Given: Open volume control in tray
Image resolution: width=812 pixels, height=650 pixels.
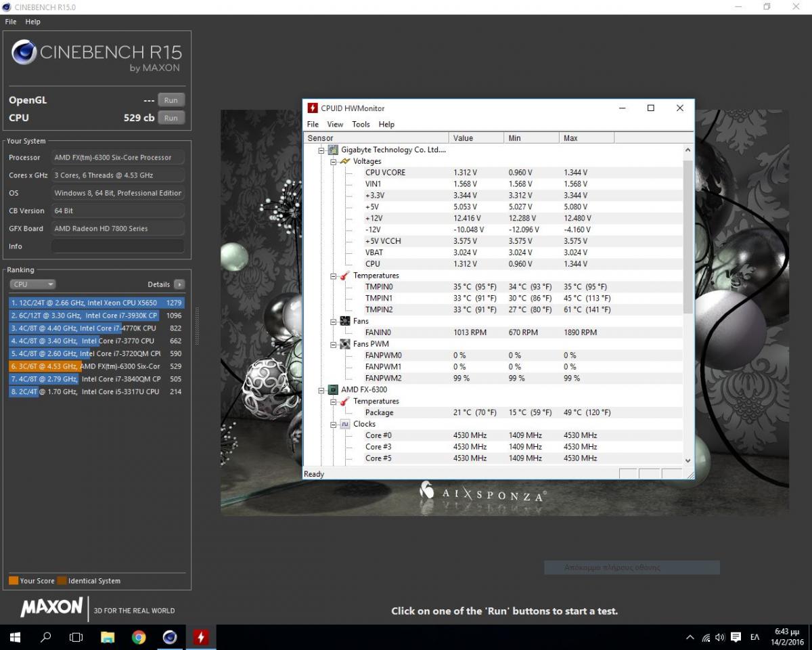Looking at the screenshot, I should click(720, 637).
